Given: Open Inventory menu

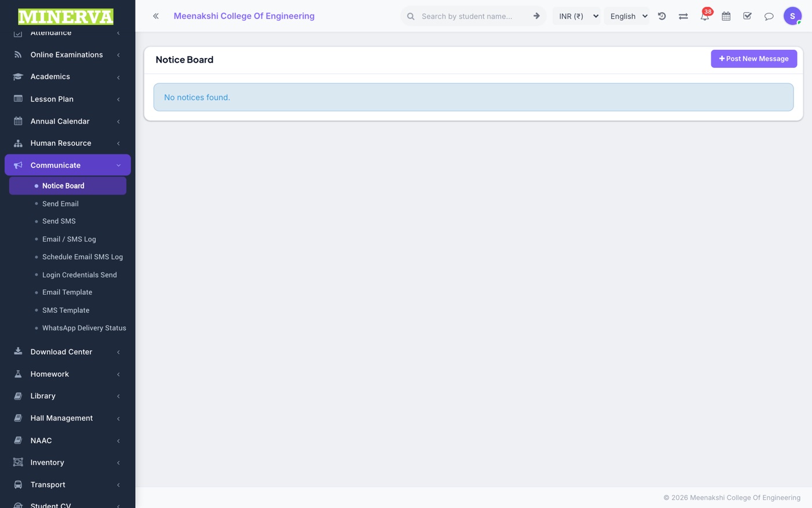Looking at the screenshot, I should point(68,463).
